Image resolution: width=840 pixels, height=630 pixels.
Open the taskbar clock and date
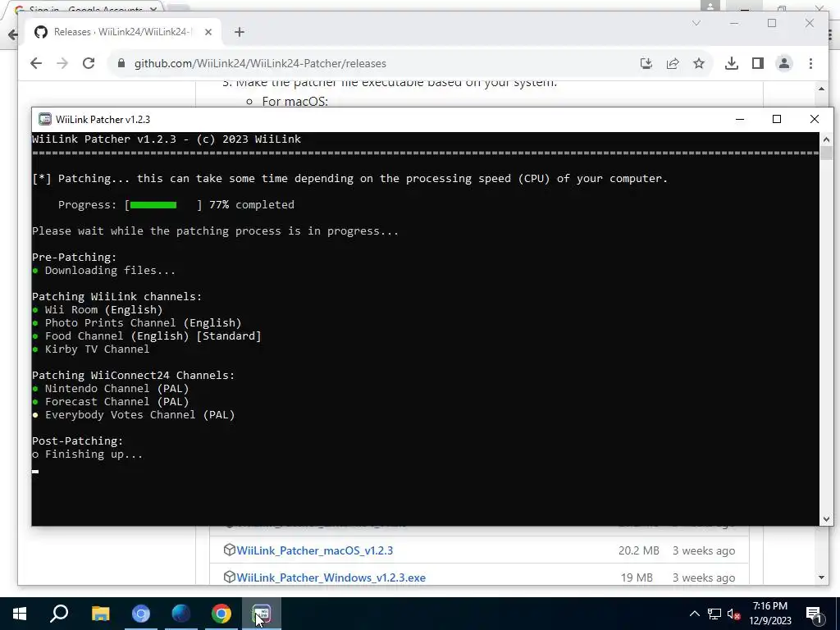click(x=769, y=614)
